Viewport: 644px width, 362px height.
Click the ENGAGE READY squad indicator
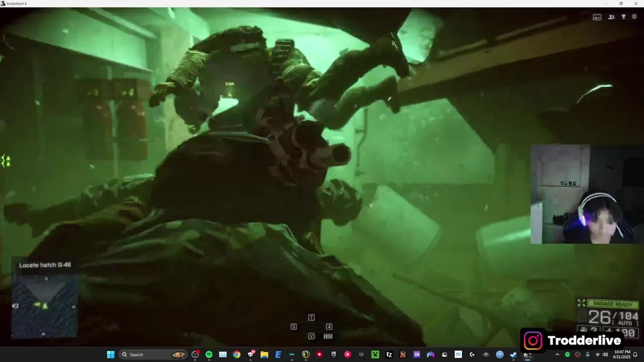(x=612, y=304)
